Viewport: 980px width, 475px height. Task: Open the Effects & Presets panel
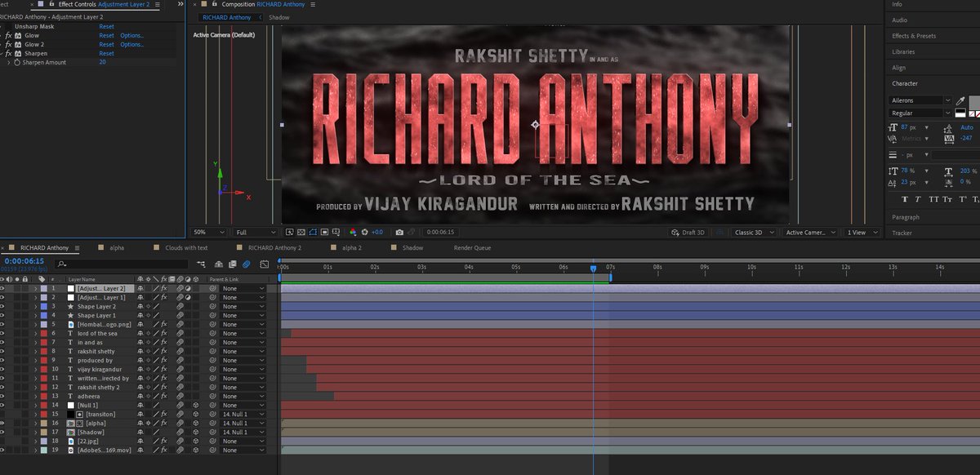[x=914, y=36]
